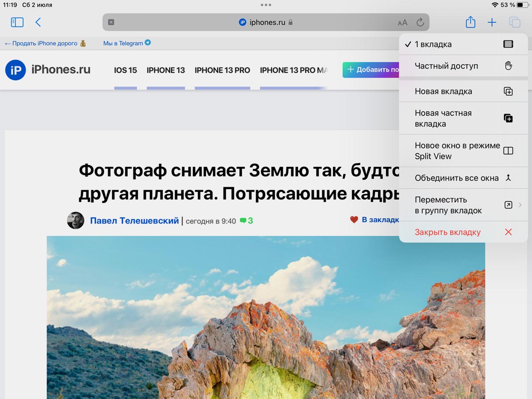Go back with the back arrow

(x=38, y=22)
